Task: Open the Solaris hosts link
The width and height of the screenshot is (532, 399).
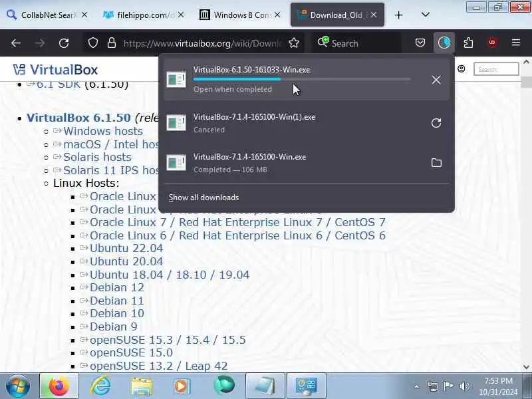Action: pos(97,157)
